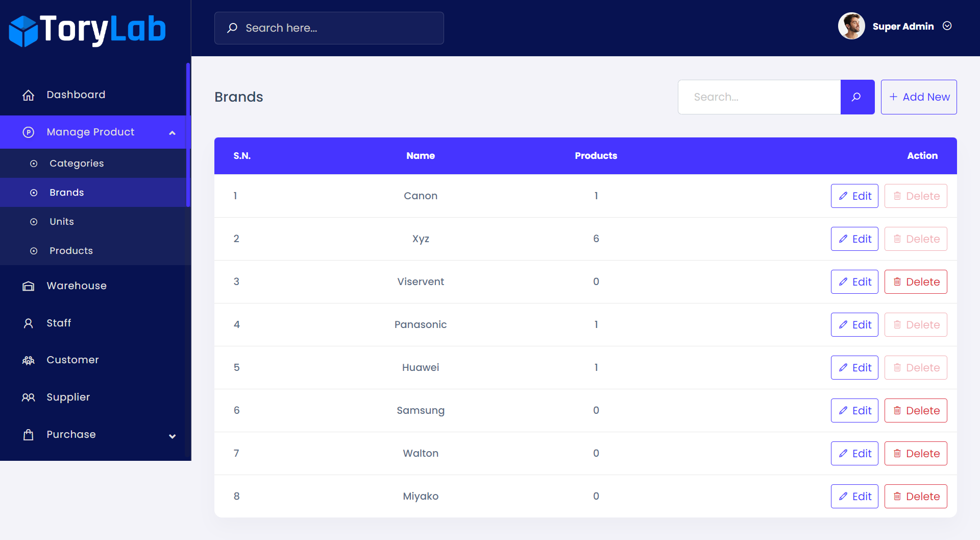
Task: Click the Super Admin profile avatar
Action: [851, 26]
